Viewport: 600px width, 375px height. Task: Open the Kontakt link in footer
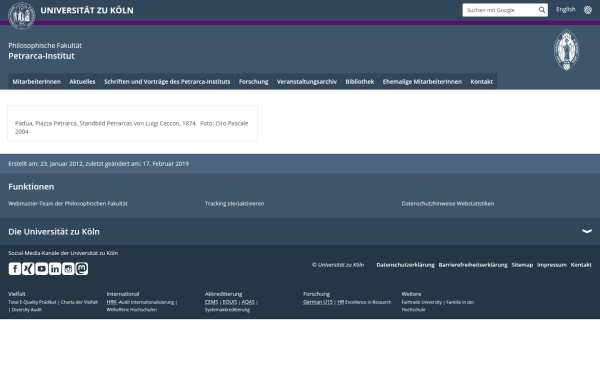pyautogui.click(x=581, y=265)
